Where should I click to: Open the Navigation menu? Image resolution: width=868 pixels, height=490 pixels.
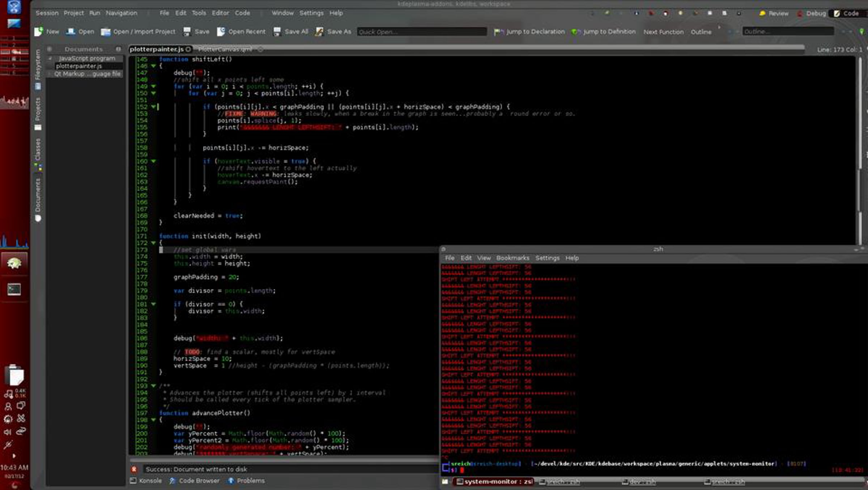[121, 13]
